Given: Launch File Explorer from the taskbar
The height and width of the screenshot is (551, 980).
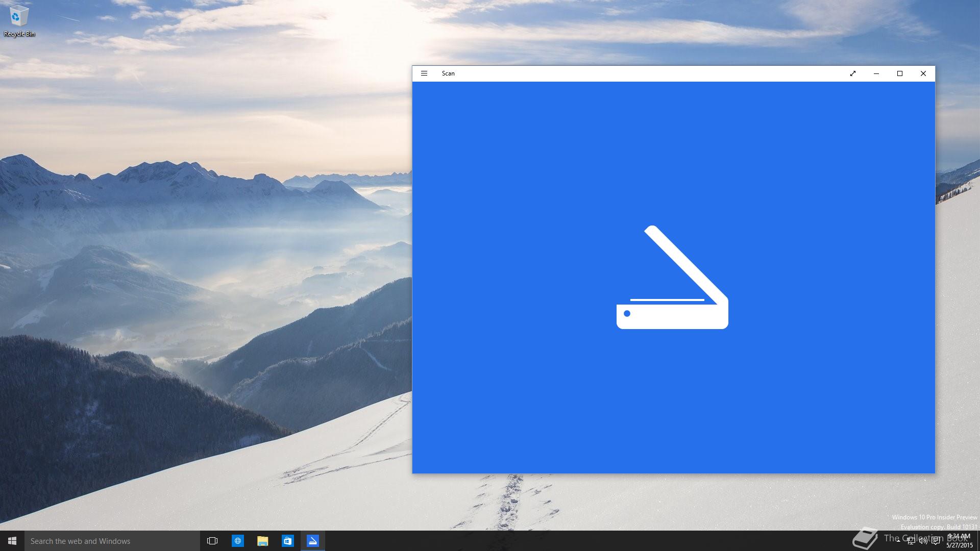Looking at the screenshot, I should pyautogui.click(x=262, y=541).
